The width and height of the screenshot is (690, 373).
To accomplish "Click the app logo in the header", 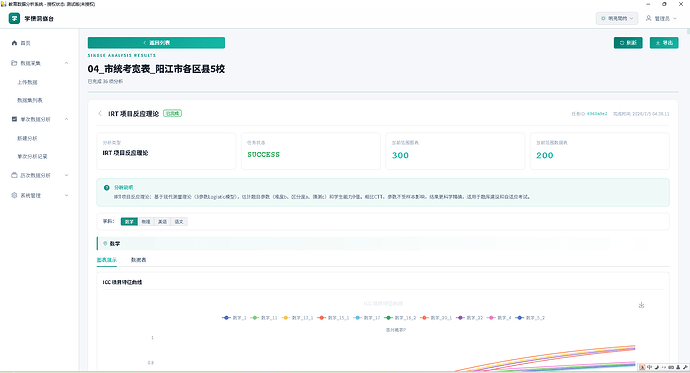I will pyautogui.click(x=14, y=18).
